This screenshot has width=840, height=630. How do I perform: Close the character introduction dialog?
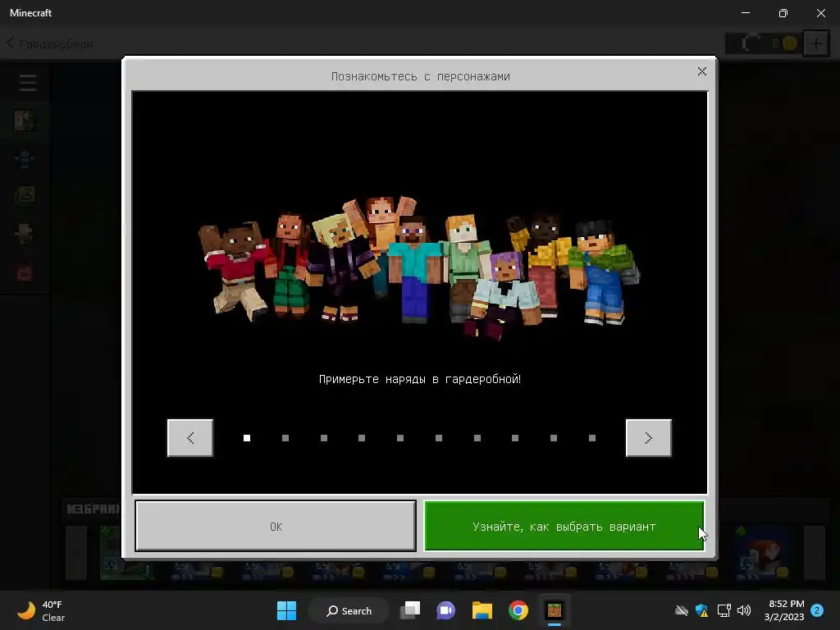tap(702, 71)
